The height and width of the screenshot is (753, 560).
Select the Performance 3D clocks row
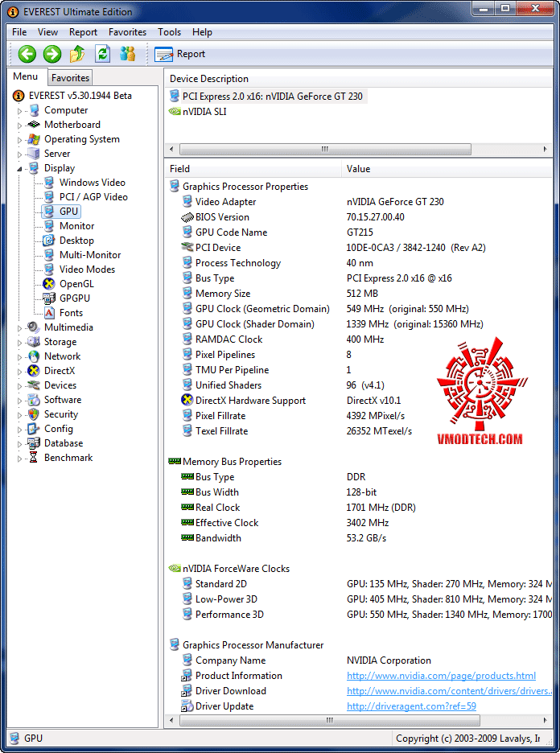(x=358, y=615)
